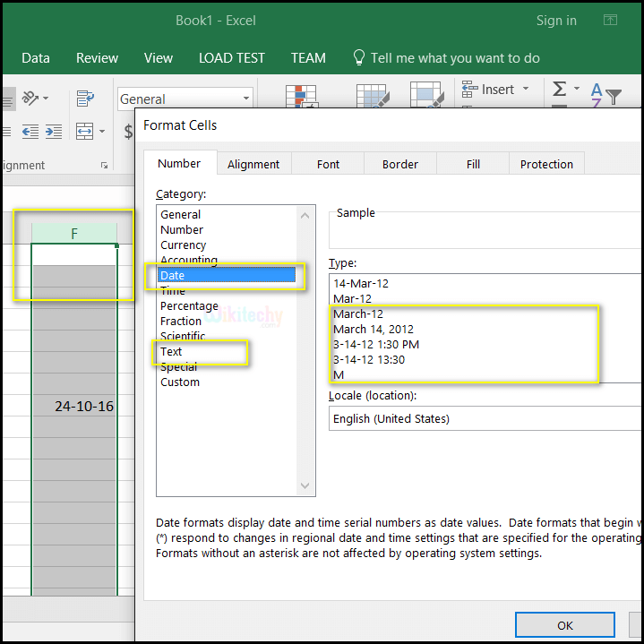
Task: Click the Wrap Text icon in ribbon
Action: click(x=86, y=99)
